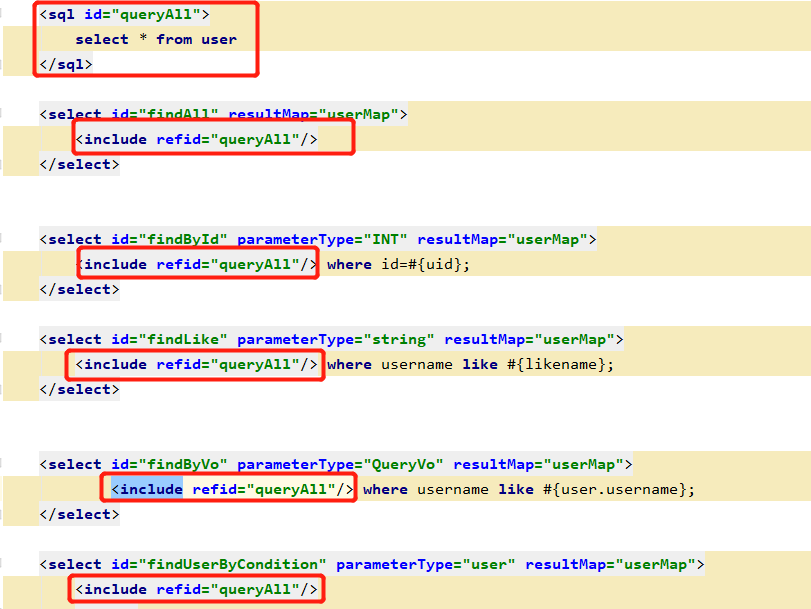
Task: Click id="findAll" in the select tag
Action: (165, 114)
